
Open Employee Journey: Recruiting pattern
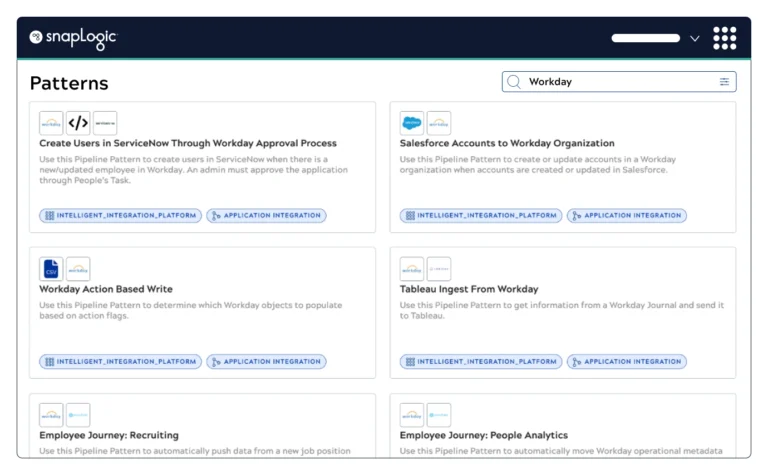pos(109,435)
